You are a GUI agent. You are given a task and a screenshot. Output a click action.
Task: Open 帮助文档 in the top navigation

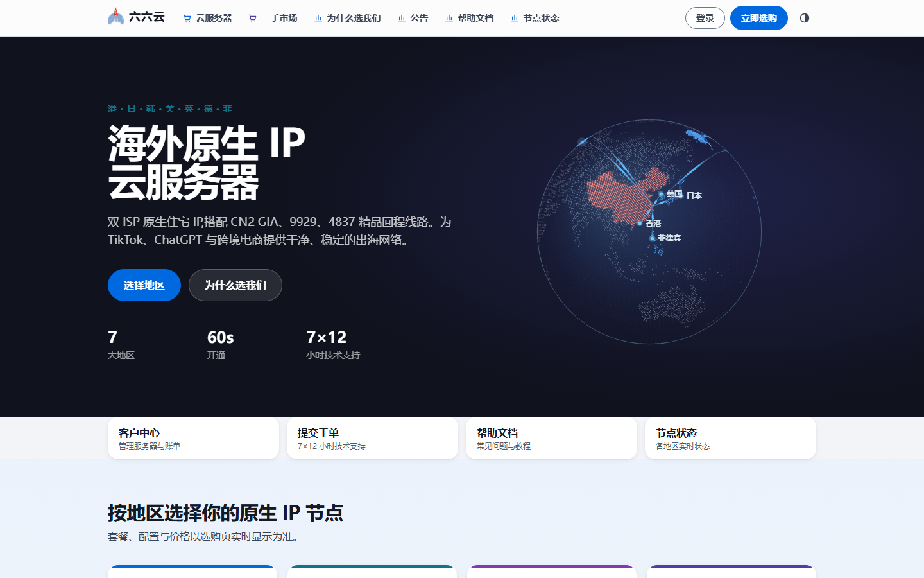pos(469,18)
